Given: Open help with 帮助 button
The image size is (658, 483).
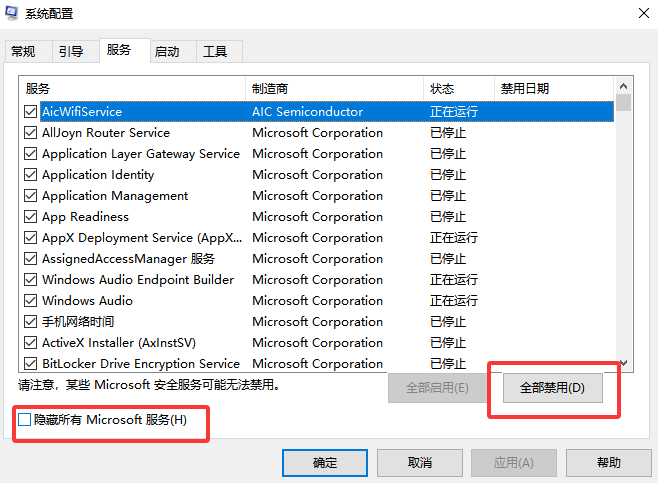Looking at the screenshot, I should tap(608, 463).
